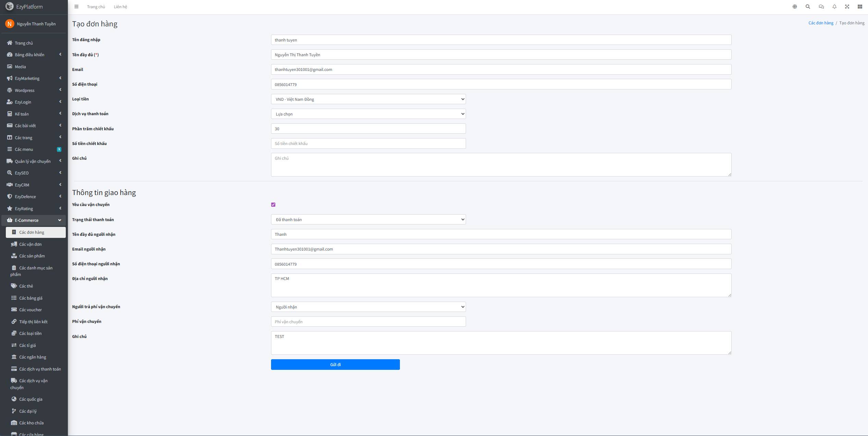This screenshot has width=868, height=436.
Task: Click the hamburger sidebar toggle icon
Action: [76, 7]
